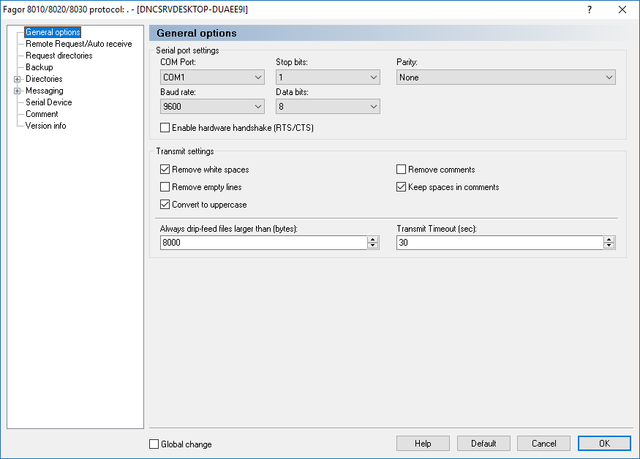Select the Directories tree item
The height and width of the screenshot is (459, 640).
44,79
